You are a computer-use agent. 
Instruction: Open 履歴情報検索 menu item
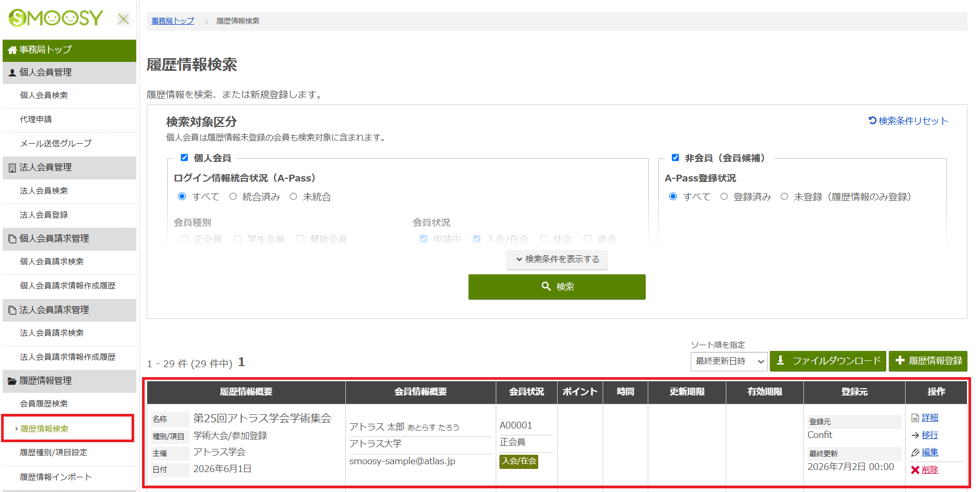pyautogui.click(x=68, y=429)
